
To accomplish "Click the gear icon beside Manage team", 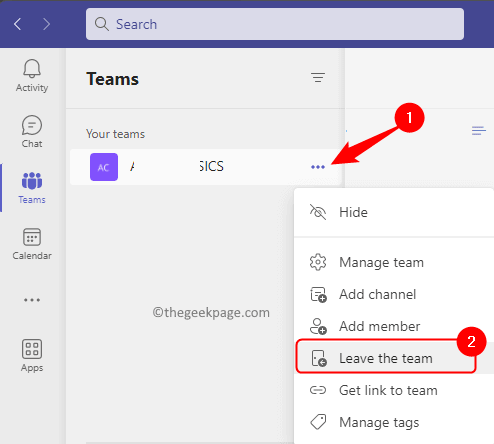I will [318, 262].
